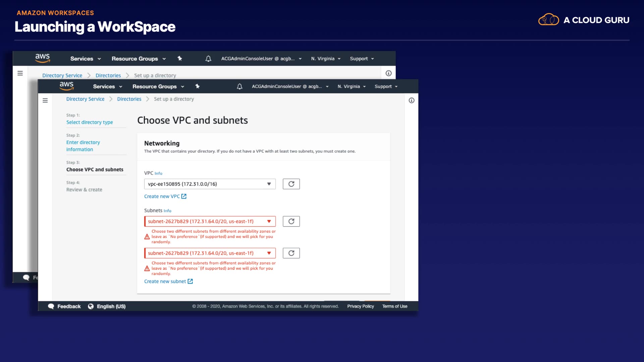Refresh the VPC list
Image resolution: width=644 pixels, height=362 pixels.
point(291,184)
